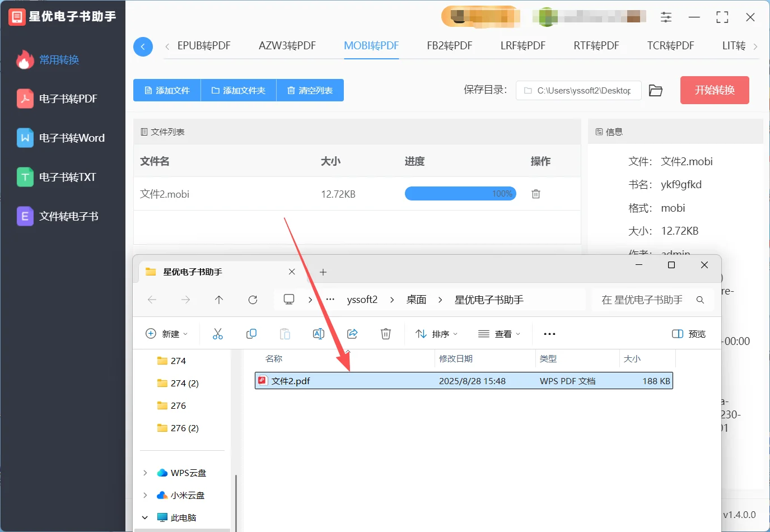Viewport: 770px width, 532px height.
Task: Click the 保存目录 path field
Action: 578,90
